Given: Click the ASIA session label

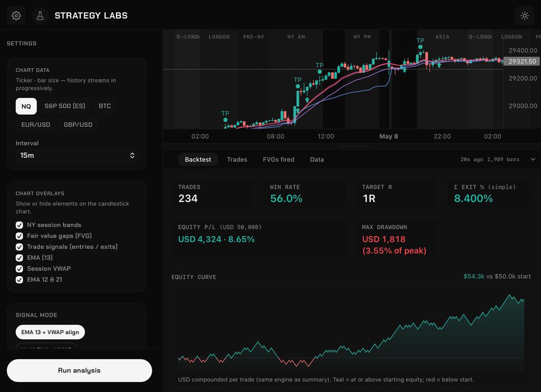Looking at the screenshot, I should (x=442, y=37).
